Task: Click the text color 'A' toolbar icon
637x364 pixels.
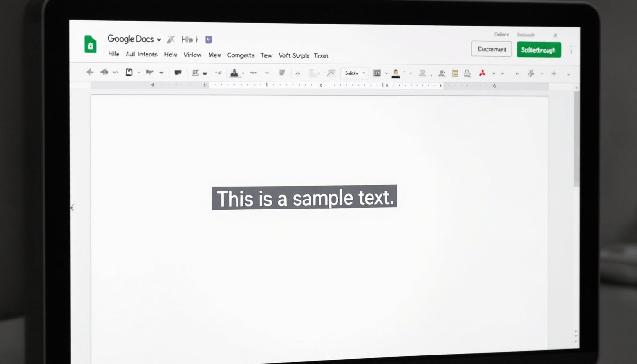Action: click(x=234, y=73)
